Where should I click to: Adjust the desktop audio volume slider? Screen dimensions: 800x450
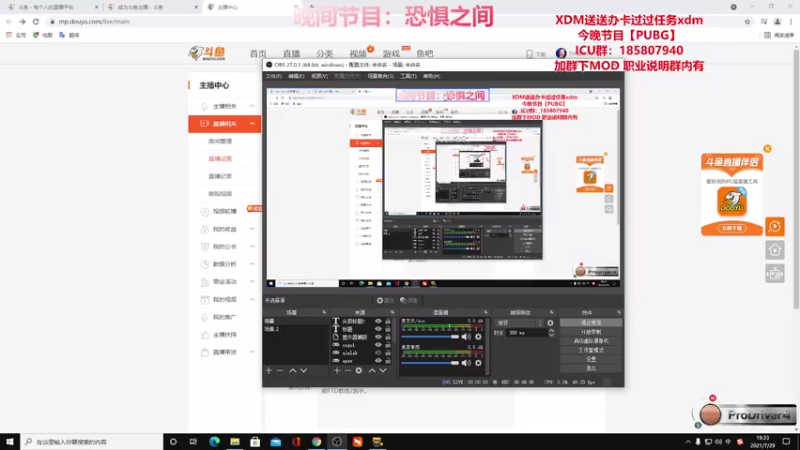[430, 363]
